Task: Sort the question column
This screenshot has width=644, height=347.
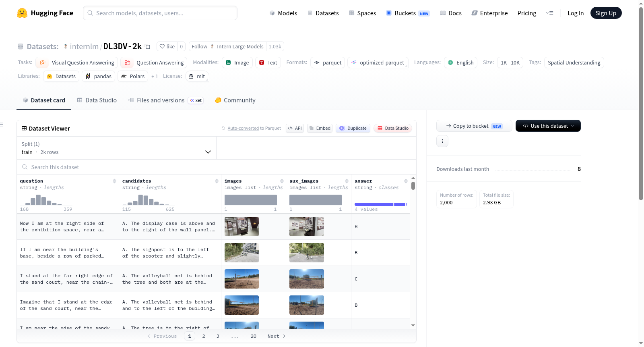Action: pos(114,181)
